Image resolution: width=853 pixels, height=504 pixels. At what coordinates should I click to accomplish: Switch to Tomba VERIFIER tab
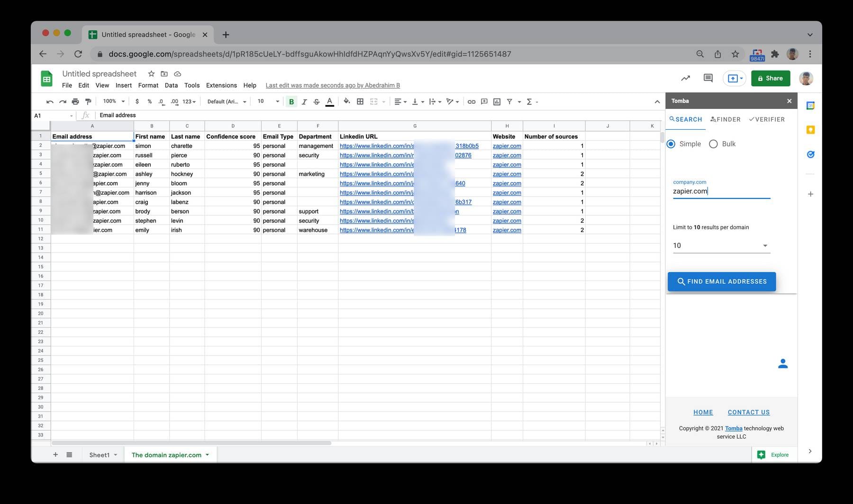(x=767, y=119)
